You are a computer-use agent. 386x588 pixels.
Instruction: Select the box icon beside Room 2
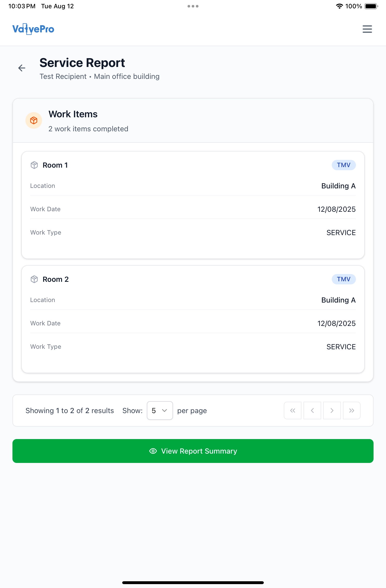[x=35, y=279]
